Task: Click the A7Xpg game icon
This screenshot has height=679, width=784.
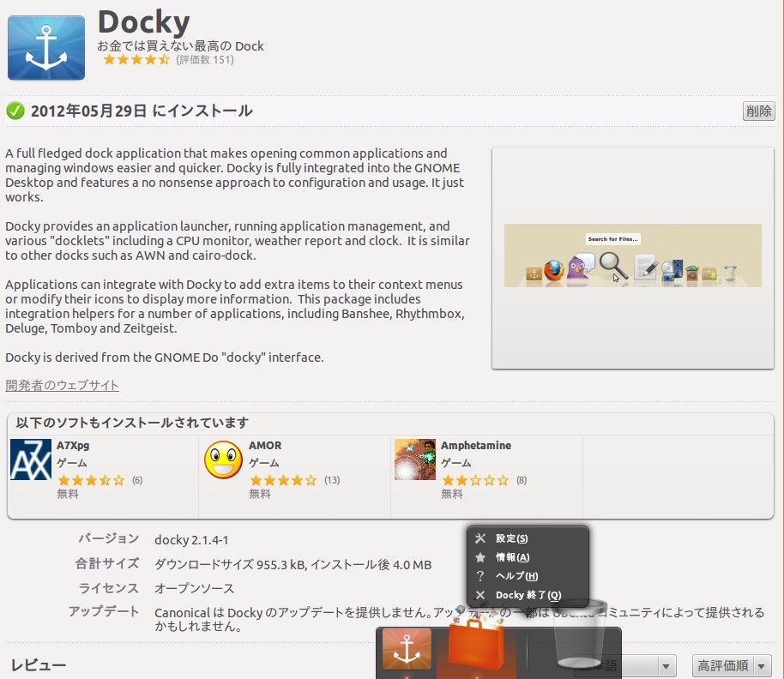Action: (x=31, y=460)
